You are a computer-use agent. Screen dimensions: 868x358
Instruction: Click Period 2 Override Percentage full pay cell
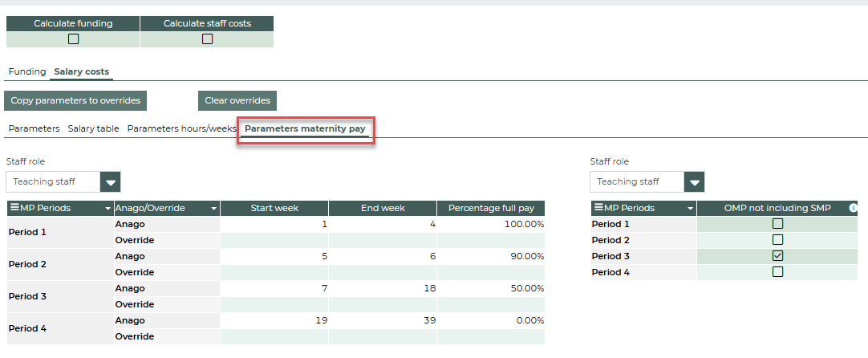491,272
